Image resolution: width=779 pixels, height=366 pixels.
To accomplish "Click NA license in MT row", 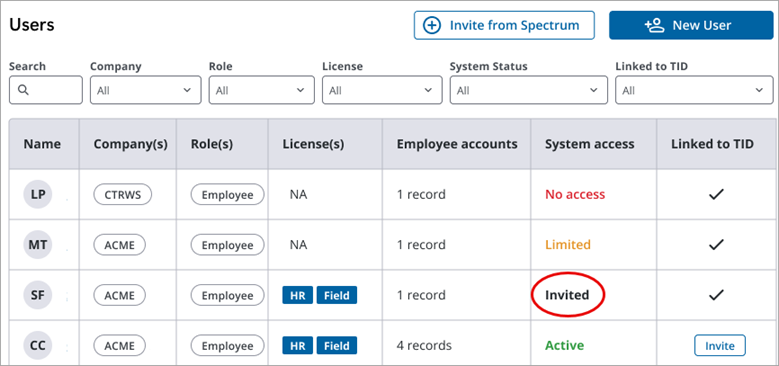I will (298, 245).
